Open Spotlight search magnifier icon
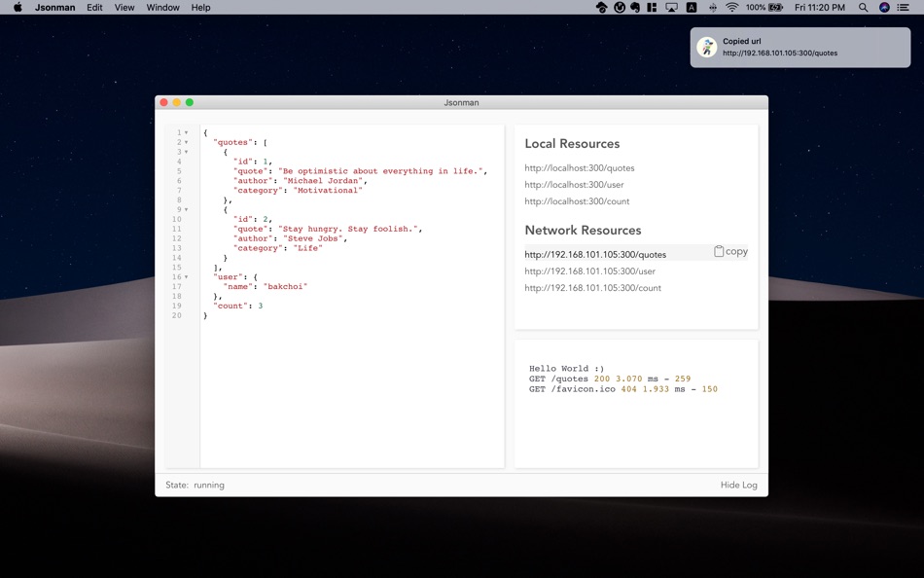Viewport: 924px width, 578px height. (x=863, y=8)
